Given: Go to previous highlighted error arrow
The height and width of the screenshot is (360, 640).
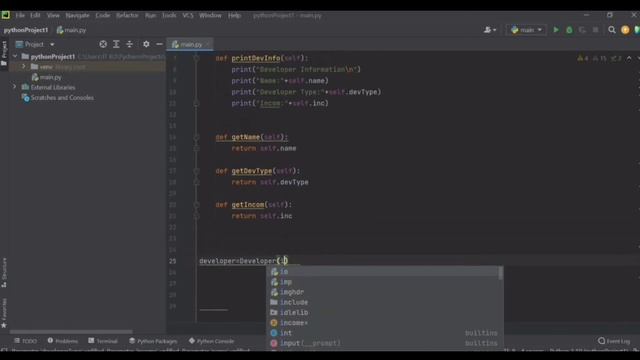Looking at the screenshot, I should pyautogui.click(x=629, y=58).
